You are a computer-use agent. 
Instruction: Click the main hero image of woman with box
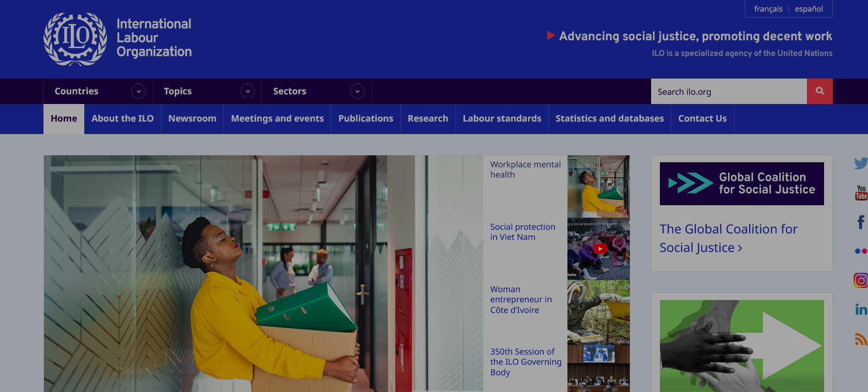(x=264, y=274)
